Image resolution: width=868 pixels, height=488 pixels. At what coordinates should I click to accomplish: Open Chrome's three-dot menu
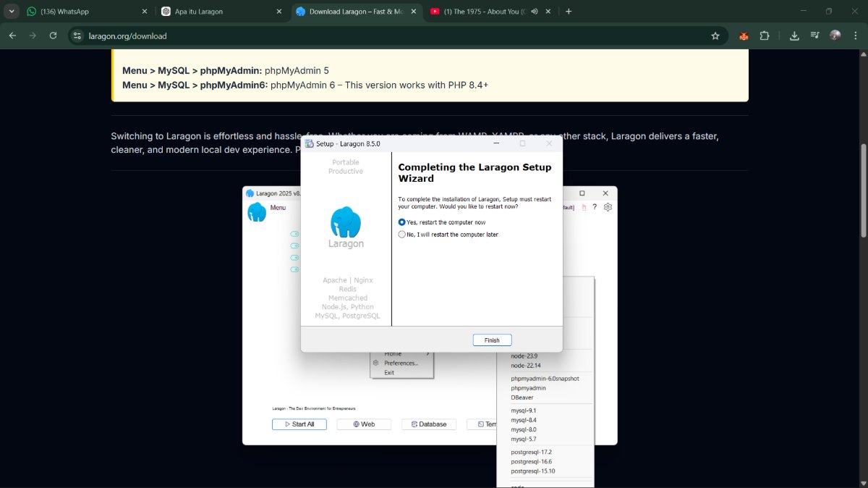pos(855,35)
